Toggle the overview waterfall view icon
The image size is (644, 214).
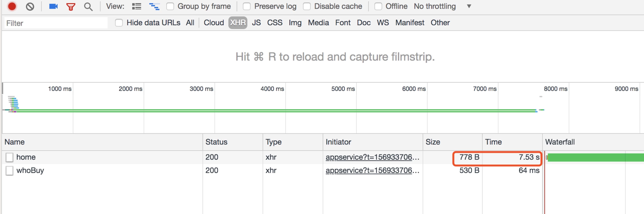pyautogui.click(x=154, y=6)
